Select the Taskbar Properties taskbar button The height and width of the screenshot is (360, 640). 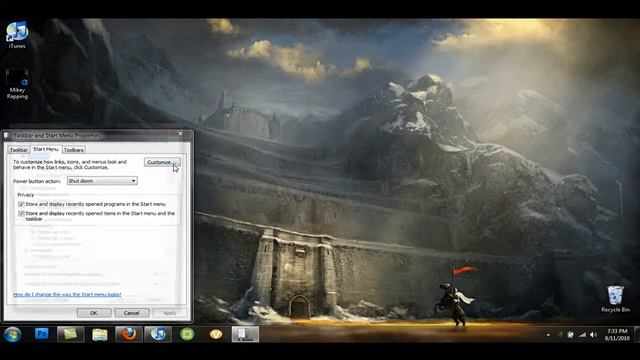tap(245, 334)
